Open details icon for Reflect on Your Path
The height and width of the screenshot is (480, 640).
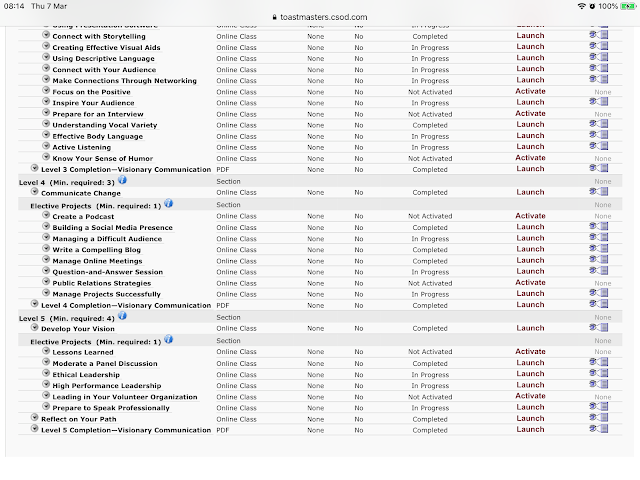(599, 418)
